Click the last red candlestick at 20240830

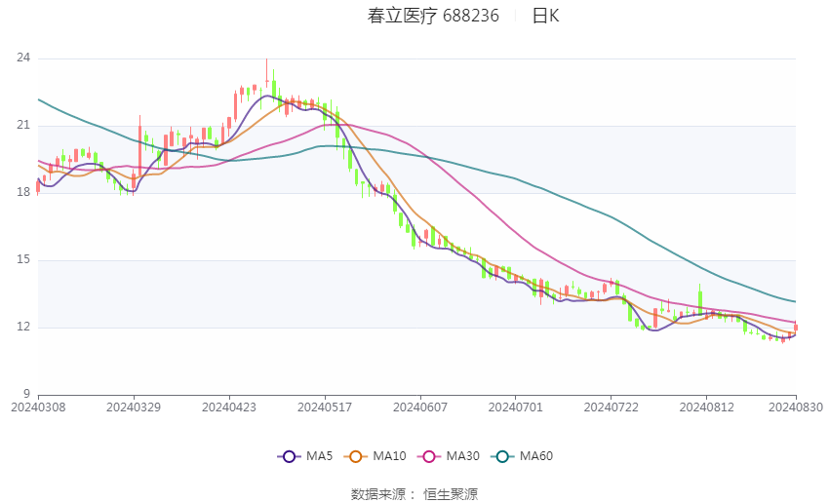796,328
